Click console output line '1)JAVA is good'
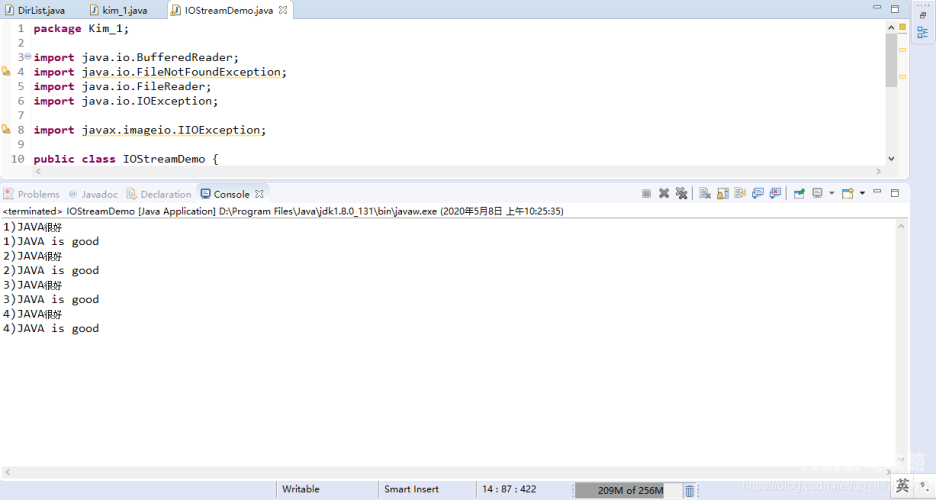Screen dimensions: 936x500 tap(51, 241)
